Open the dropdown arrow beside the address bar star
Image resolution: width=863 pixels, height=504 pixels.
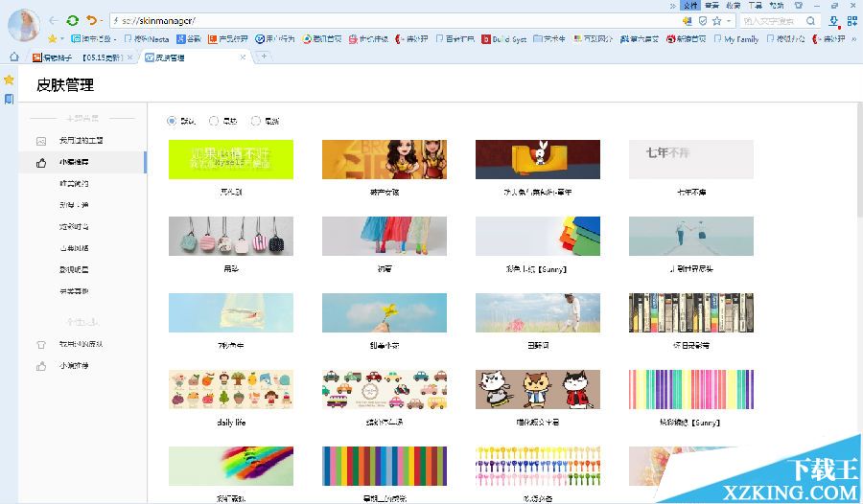click(729, 21)
